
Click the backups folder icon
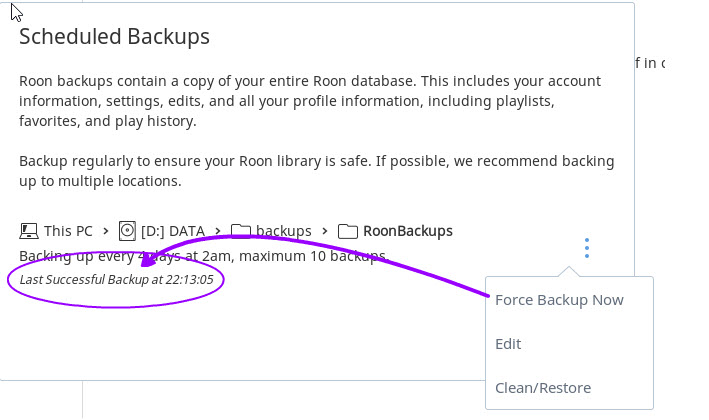(241, 231)
